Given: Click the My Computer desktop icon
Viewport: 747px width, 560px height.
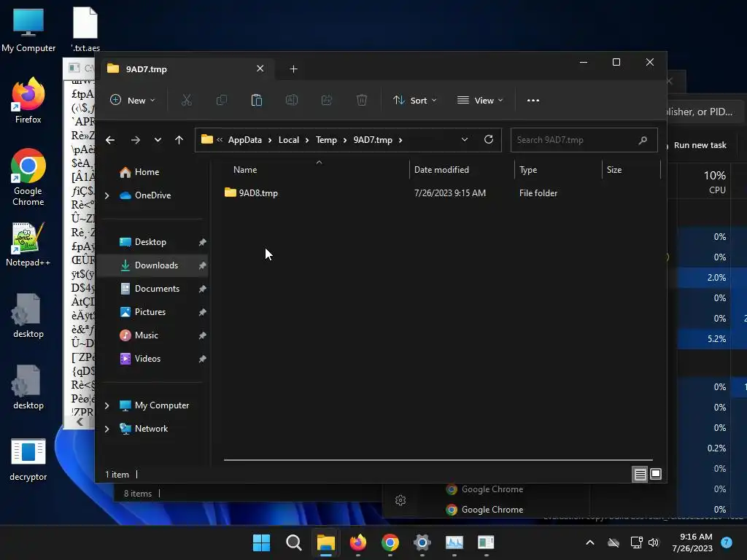Looking at the screenshot, I should (28, 30).
